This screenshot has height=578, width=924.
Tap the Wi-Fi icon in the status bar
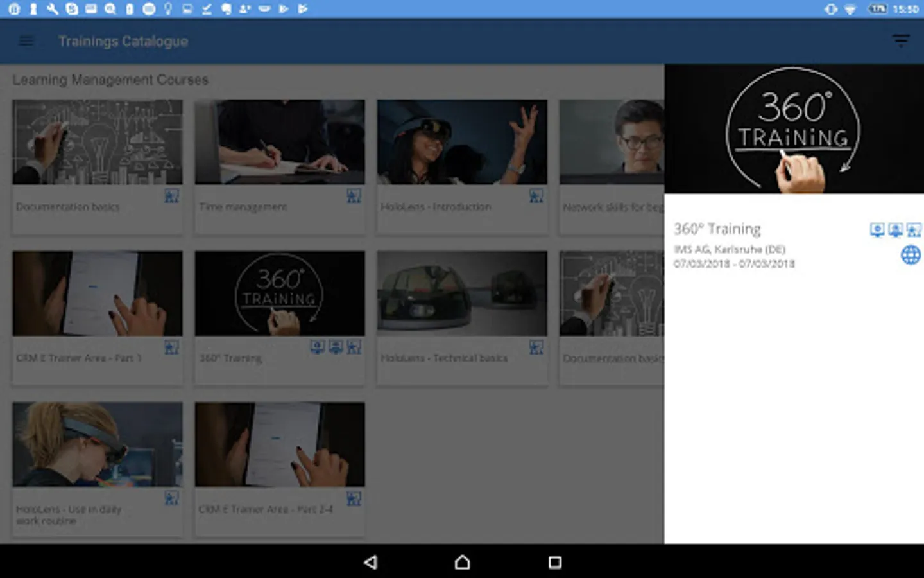[x=850, y=9]
